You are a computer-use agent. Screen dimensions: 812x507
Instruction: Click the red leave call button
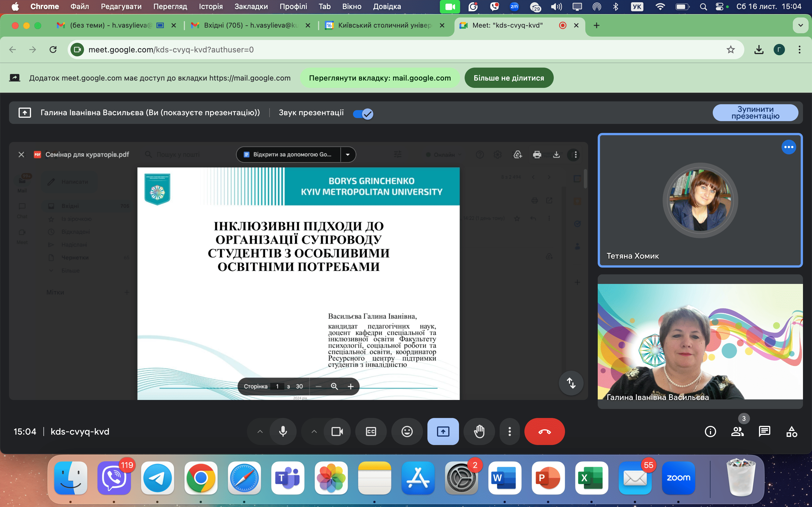[x=544, y=431]
